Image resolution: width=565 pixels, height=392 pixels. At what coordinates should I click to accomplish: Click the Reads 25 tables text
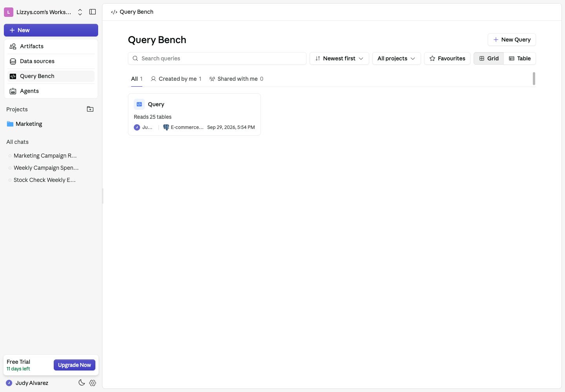[x=153, y=117]
